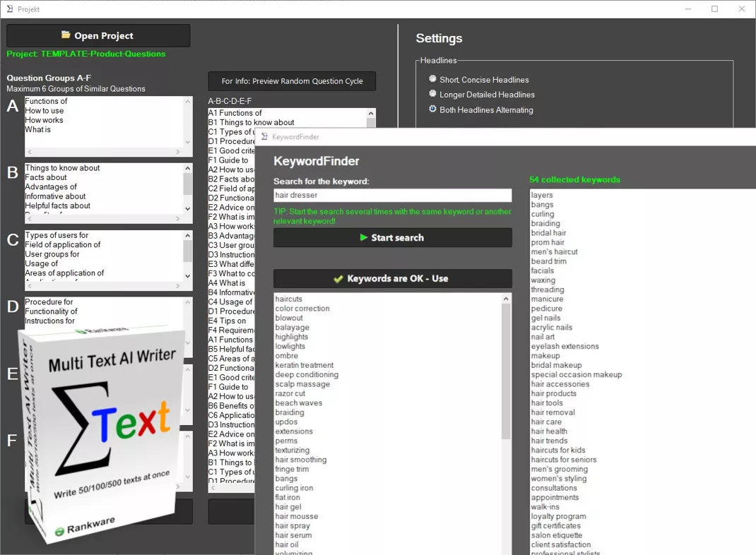Select 'What is' in Group A
Viewport: 756px width, 555px height.
[37, 130]
